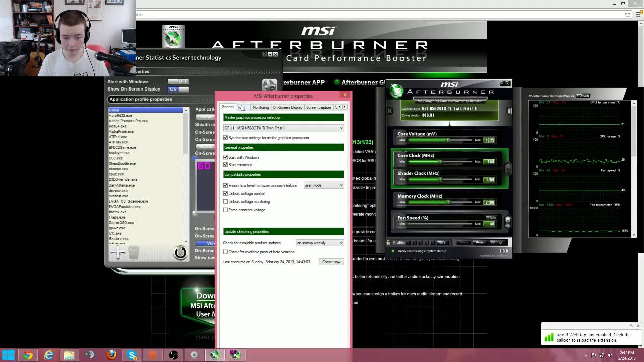
Task: Uncheck Start with Windows in properties dialog
Action: point(226,157)
